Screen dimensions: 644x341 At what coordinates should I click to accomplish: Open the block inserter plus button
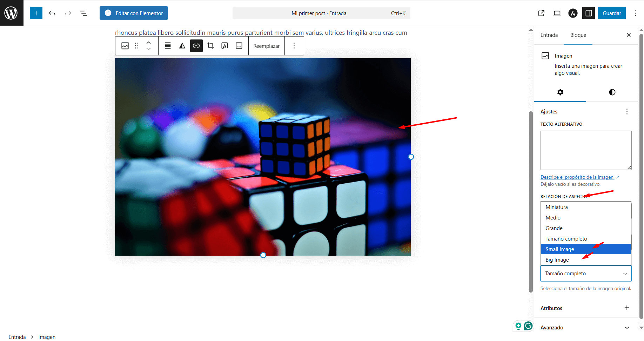tap(36, 13)
